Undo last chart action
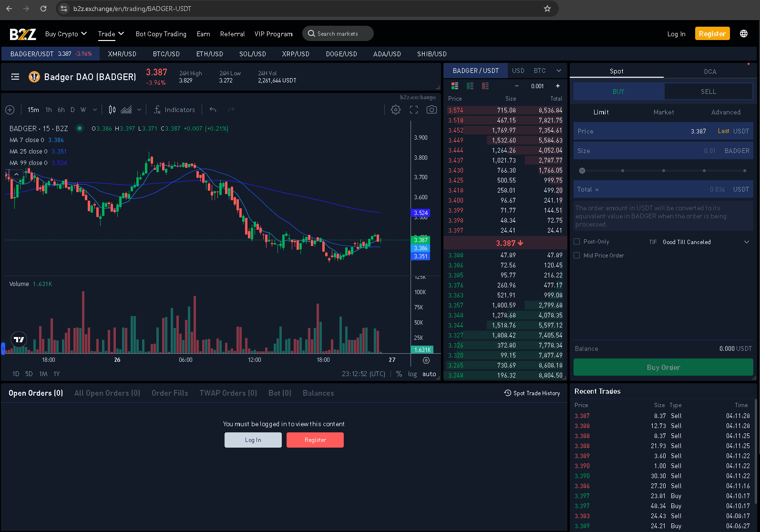This screenshot has height=532, width=760. click(x=213, y=110)
